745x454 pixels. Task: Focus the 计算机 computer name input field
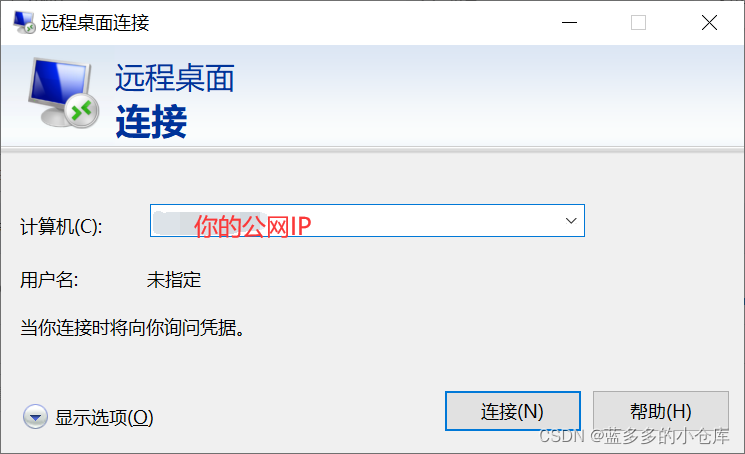coord(367,221)
